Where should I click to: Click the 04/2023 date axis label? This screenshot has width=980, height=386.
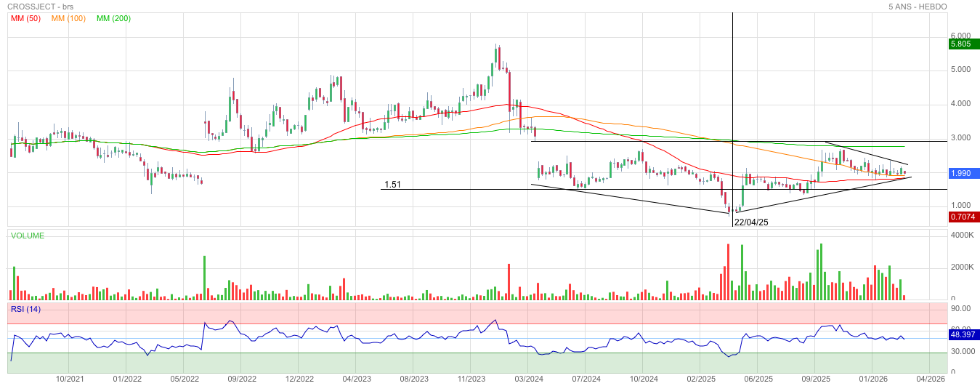pyautogui.click(x=357, y=379)
